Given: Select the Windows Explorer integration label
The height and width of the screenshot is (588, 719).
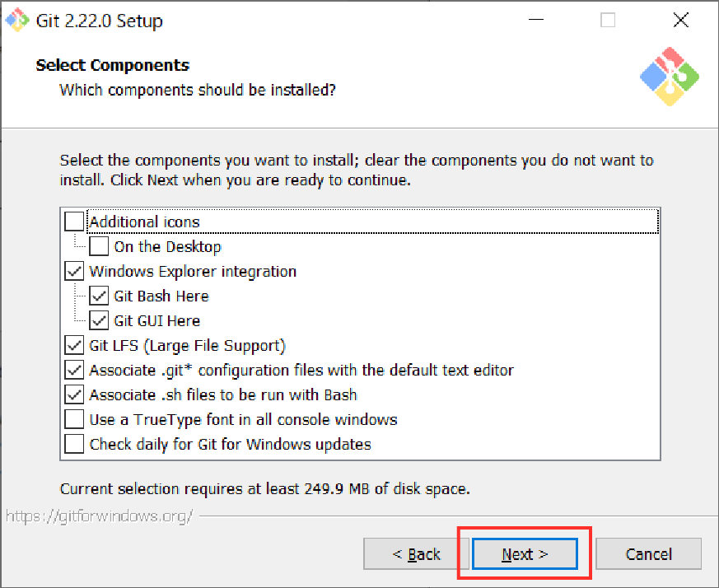Looking at the screenshot, I should click(193, 271).
